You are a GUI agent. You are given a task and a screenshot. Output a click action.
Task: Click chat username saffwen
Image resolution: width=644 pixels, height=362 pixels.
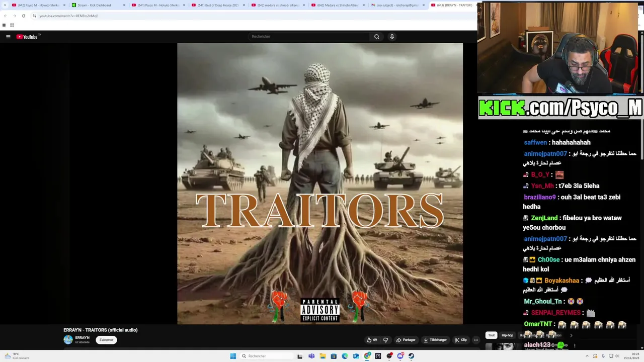pos(535,142)
